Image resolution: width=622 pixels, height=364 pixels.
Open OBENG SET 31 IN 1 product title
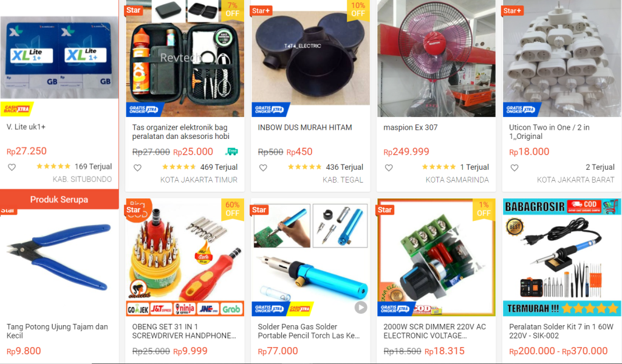(x=184, y=331)
